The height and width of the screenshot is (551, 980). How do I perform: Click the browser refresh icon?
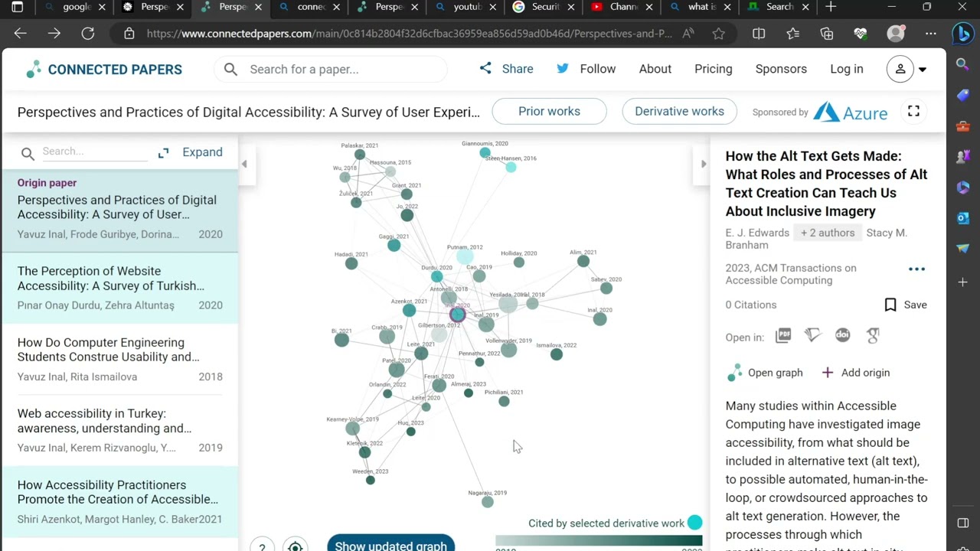88,34
